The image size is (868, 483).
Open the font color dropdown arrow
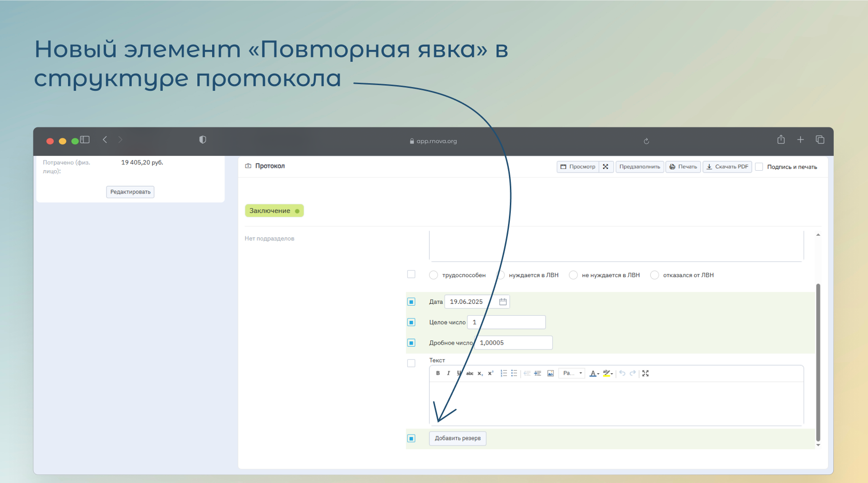(x=598, y=374)
